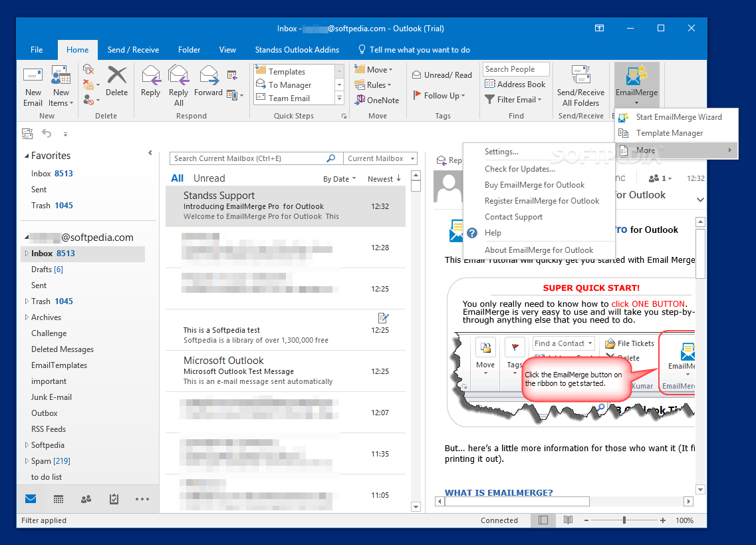
Task: Switch to the View tab
Action: pos(227,50)
